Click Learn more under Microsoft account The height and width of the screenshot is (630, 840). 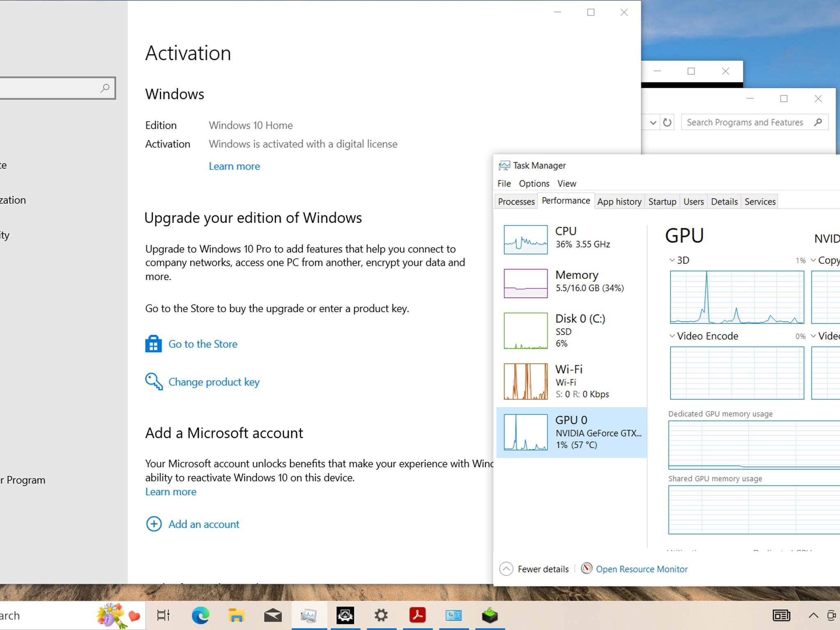coord(171,491)
